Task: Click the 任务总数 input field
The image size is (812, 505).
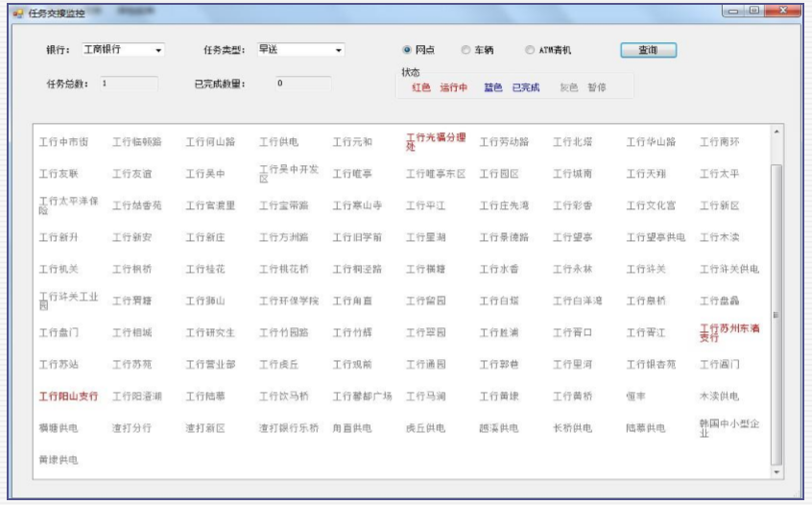Action: click(129, 84)
